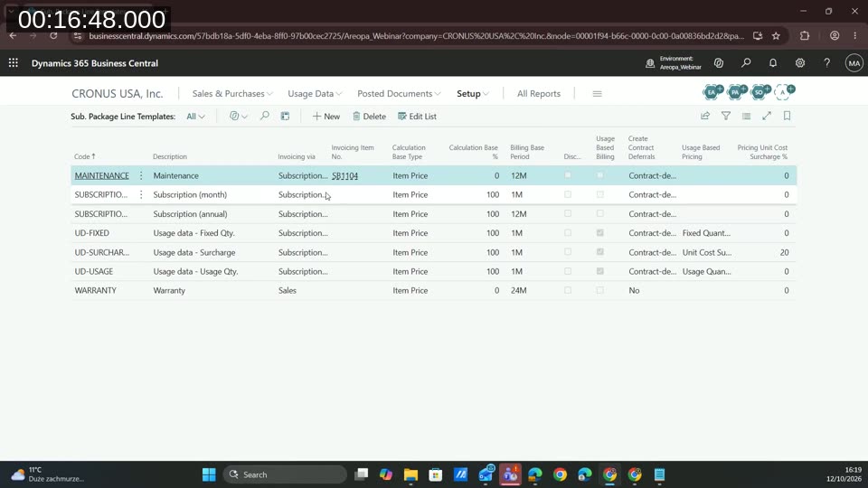
Task: Toggle Usage Based Billing for UD-USAGE row
Action: coord(600,271)
